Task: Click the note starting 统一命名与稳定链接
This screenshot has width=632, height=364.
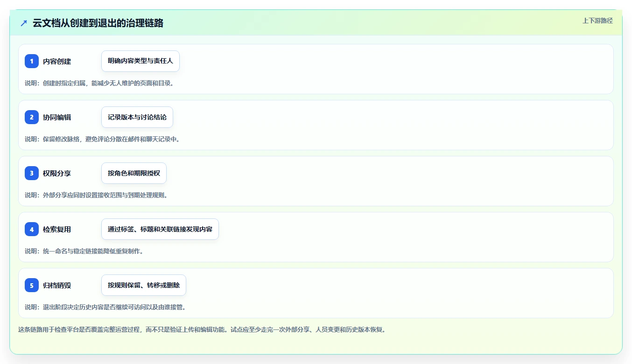Action: (x=84, y=251)
